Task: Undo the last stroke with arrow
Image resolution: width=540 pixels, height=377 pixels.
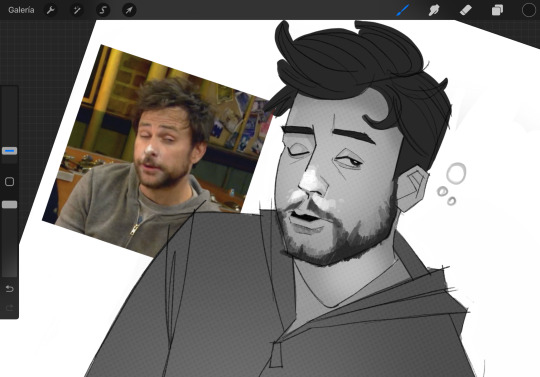Action: (9, 289)
